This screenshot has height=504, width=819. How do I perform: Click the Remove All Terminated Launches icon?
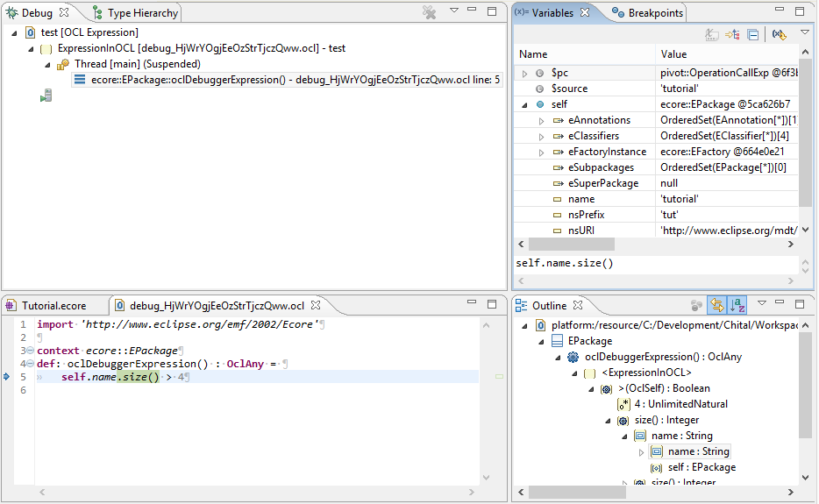pos(430,12)
